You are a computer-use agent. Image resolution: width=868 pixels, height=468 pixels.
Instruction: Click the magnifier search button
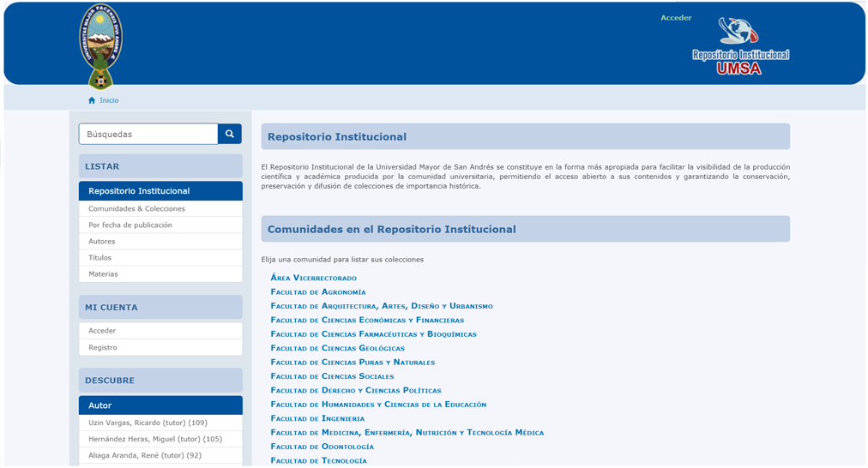pyautogui.click(x=230, y=134)
